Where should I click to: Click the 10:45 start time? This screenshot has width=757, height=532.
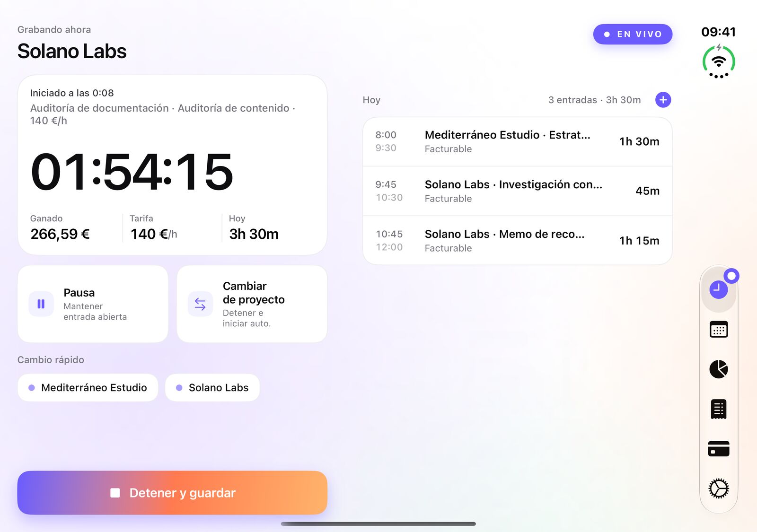(x=389, y=234)
